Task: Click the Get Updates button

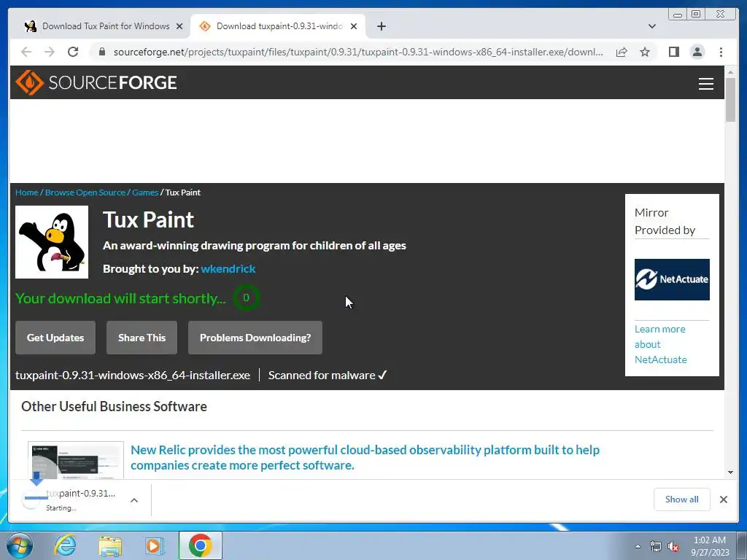Action: [x=55, y=338]
